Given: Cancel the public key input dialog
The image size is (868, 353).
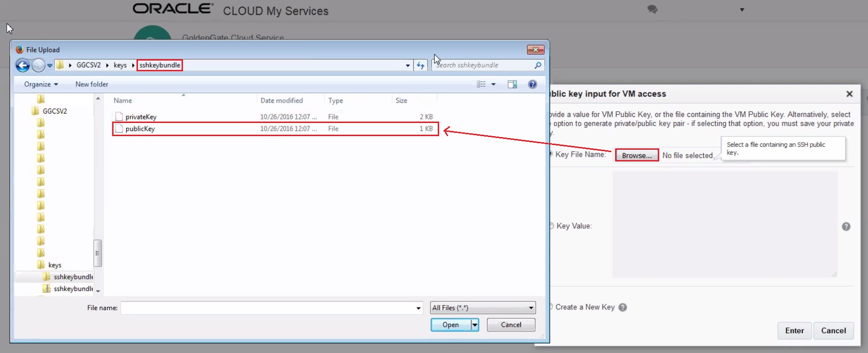Looking at the screenshot, I should 833,330.
